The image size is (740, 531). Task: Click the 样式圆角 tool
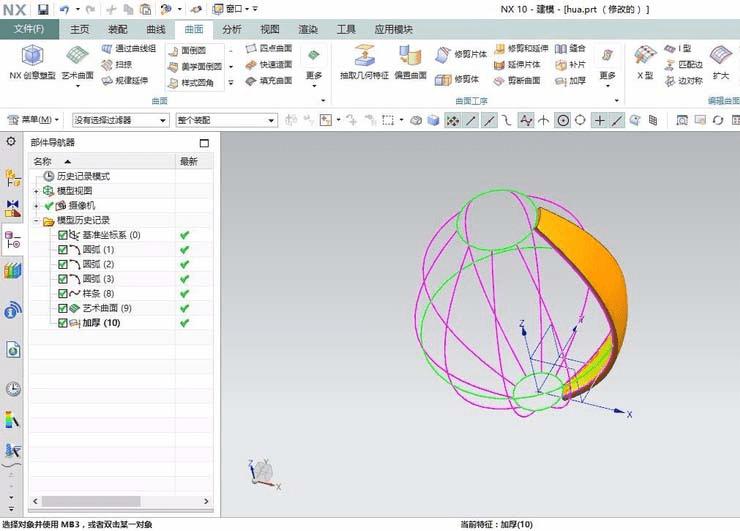click(x=191, y=83)
